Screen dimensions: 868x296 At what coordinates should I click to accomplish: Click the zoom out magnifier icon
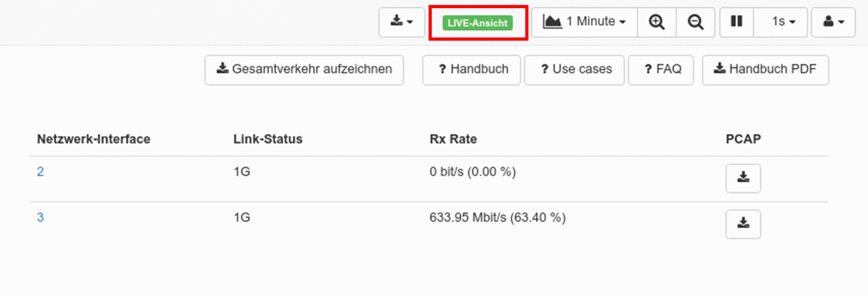[695, 22]
